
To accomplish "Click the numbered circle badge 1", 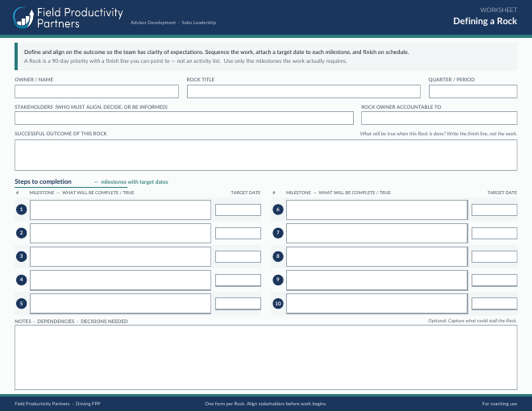I will click(22, 210).
